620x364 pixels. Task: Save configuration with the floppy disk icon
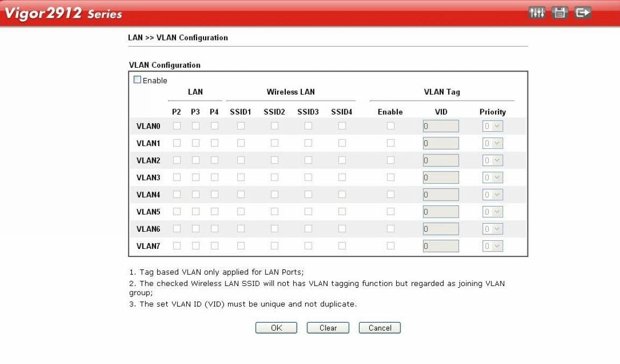[559, 12]
